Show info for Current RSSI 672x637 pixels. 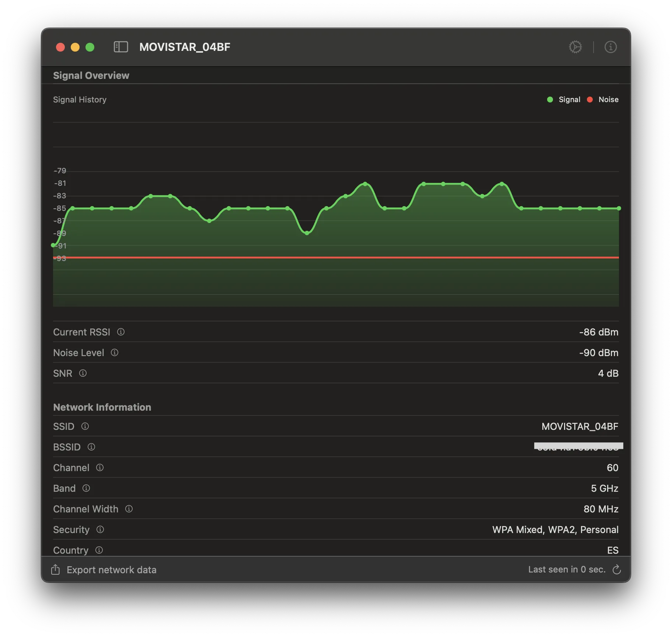pyautogui.click(x=121, y=332)
